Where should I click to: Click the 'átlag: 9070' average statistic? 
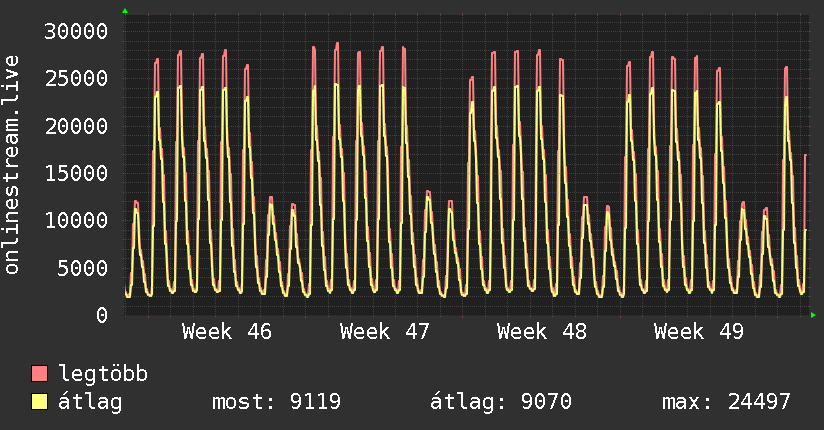(x=500, y=403)
